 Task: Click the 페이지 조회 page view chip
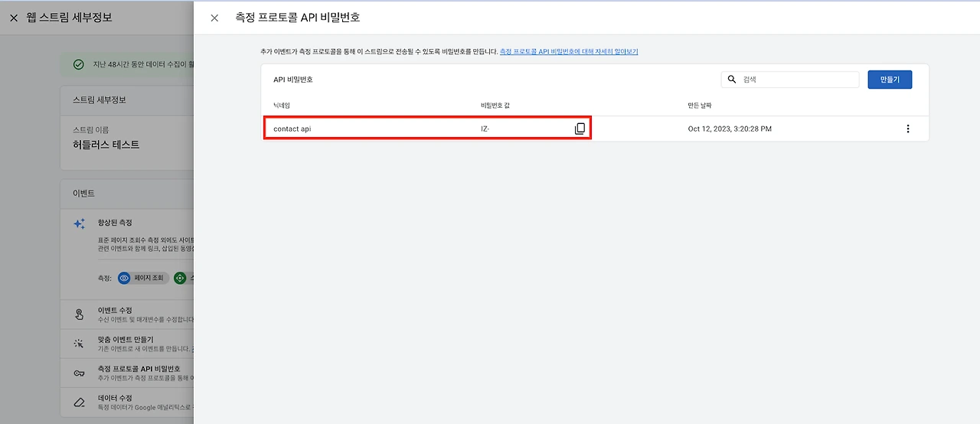tap(143, 279)
